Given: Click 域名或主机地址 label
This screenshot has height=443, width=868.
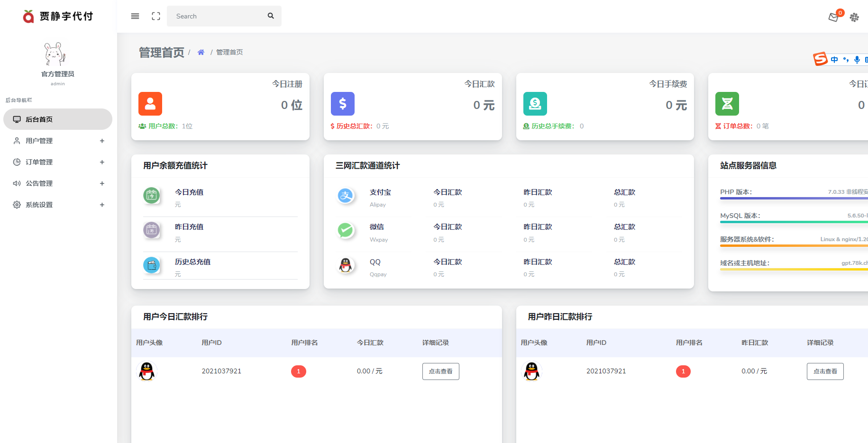Looking at the screenshot, I should [745, 263].
